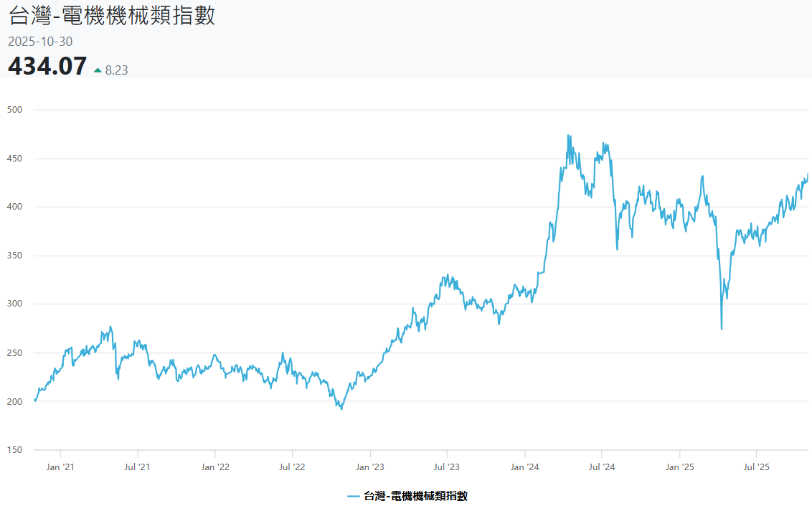Select the Jul '21 x-axis label

click(137, 467)
